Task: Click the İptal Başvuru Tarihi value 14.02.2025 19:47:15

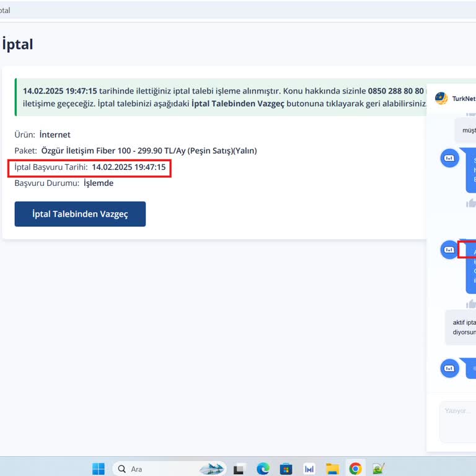Action: point(129,167)
